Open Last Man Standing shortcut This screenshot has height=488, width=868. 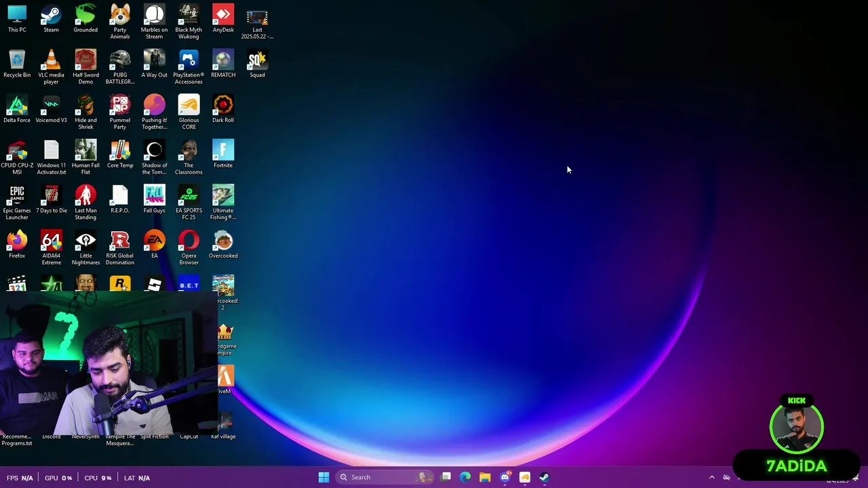coord(85,203)
